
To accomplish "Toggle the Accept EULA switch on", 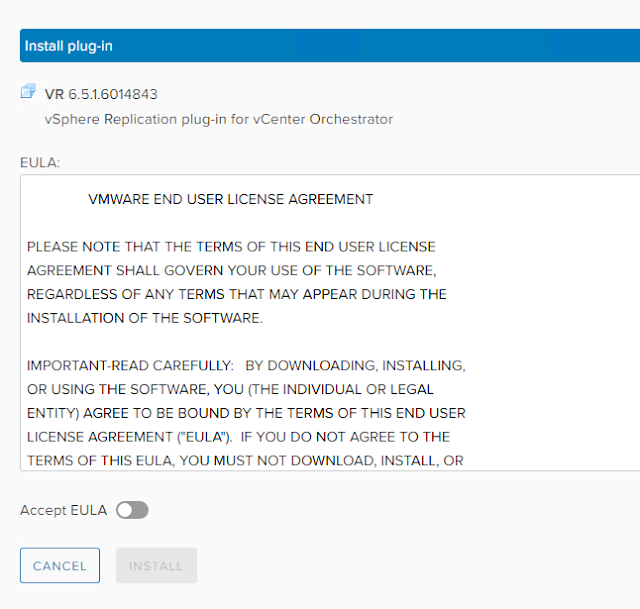I will (132, 510).
